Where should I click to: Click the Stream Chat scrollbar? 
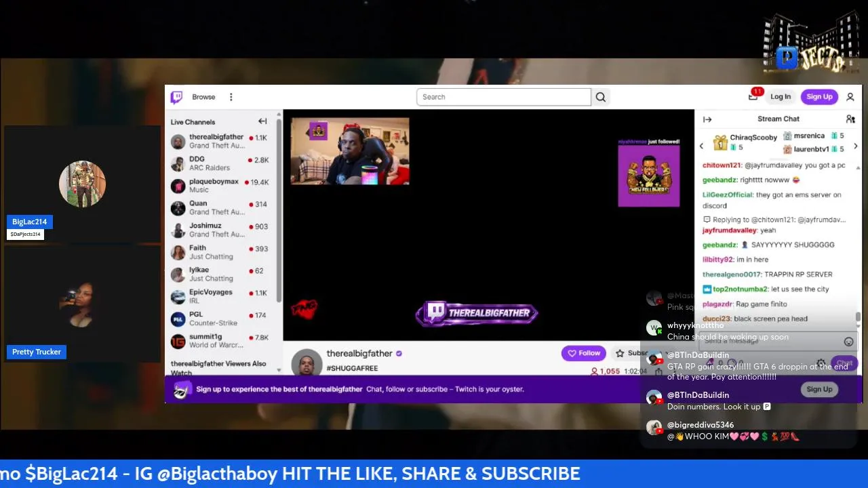(x=858, y=317)
